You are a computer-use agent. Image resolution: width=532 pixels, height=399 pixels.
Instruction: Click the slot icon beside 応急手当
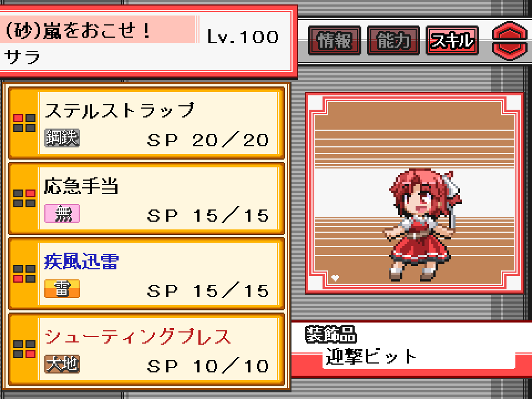[x=24, y=198]
